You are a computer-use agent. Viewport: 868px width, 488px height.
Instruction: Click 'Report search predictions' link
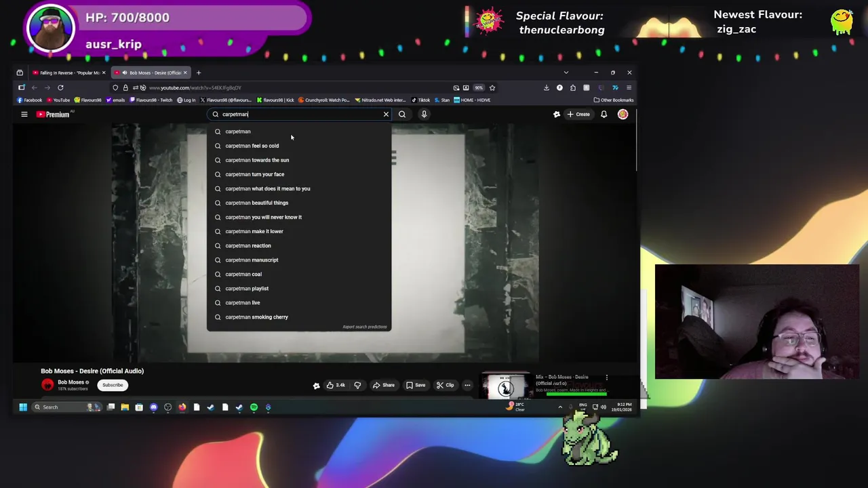(x=365, y=327)
